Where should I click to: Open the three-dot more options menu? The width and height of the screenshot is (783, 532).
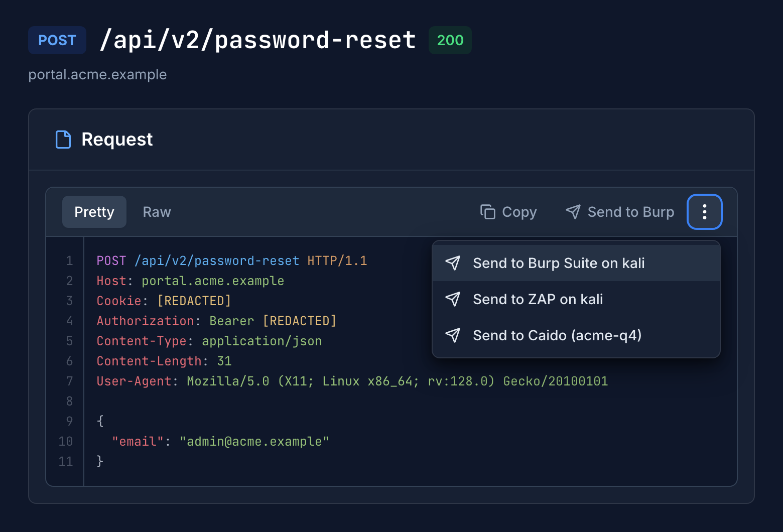click(x=704, y=212)
